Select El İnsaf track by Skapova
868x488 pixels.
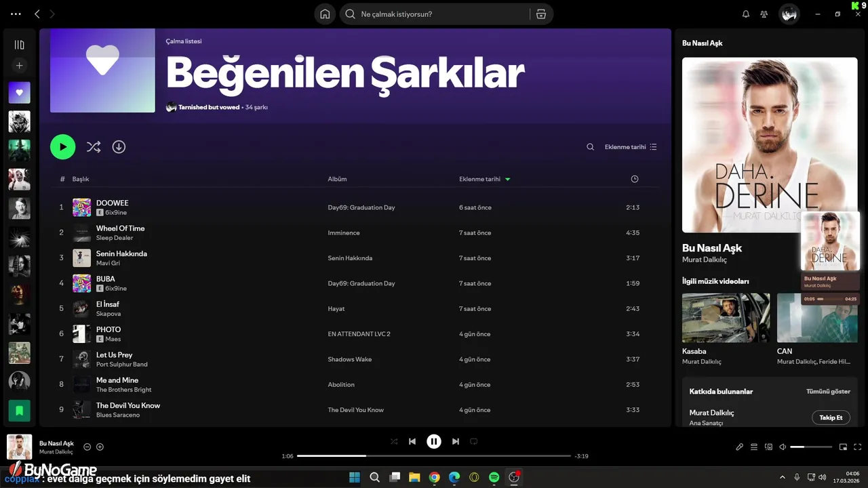tap(107, 304)
